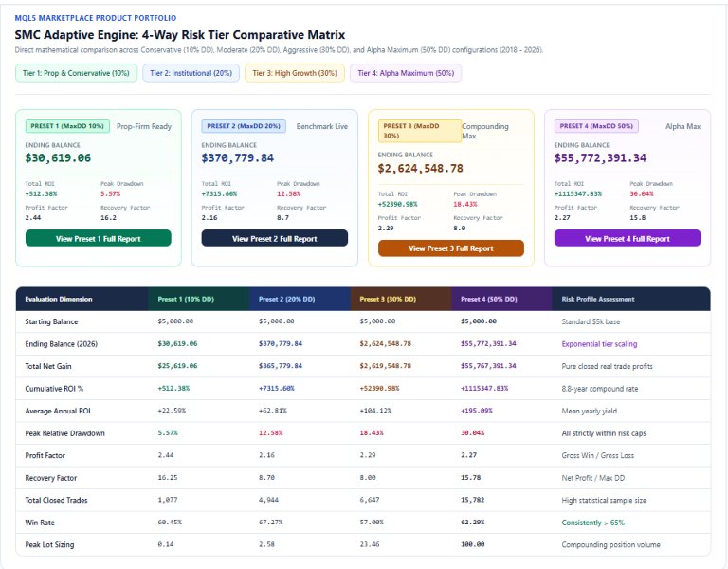This screenshot has height=569, width=728.
Task: Click the $370,779.84 ending balance in Preset 2 card
Action: coord(238,158)
